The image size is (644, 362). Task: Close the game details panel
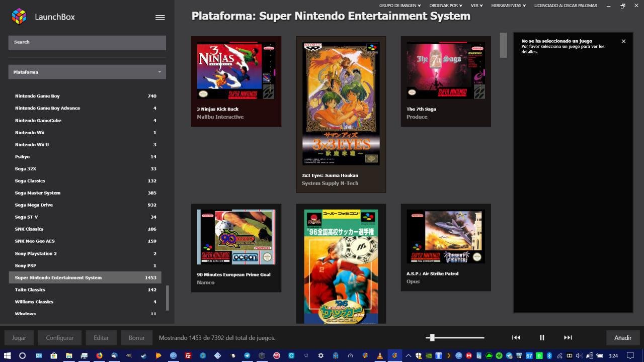pyautogui.click(x=623, y=41)
